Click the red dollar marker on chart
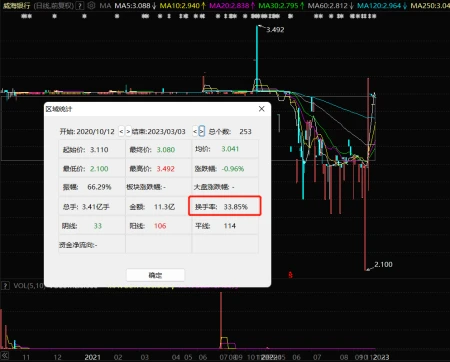Viewport: 450px width, 362px height. pyautogui.click(x=290, y=275)
